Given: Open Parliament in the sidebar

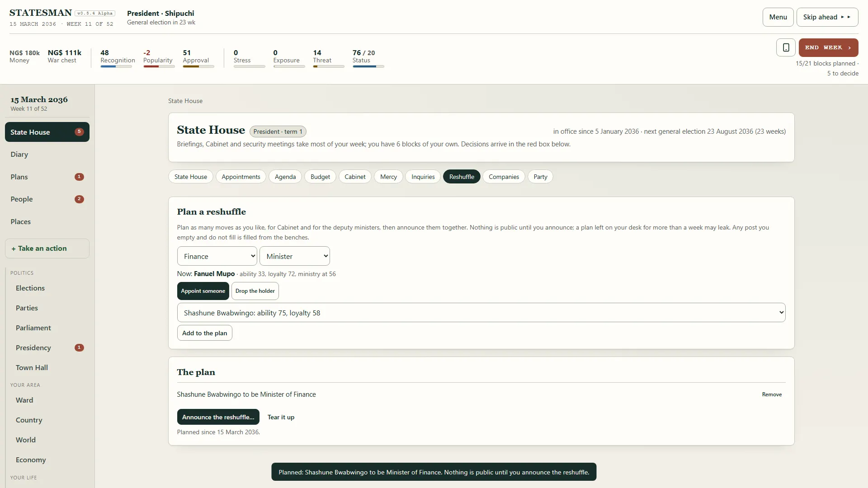Looking at the screenshot, I should click(50, 328).
